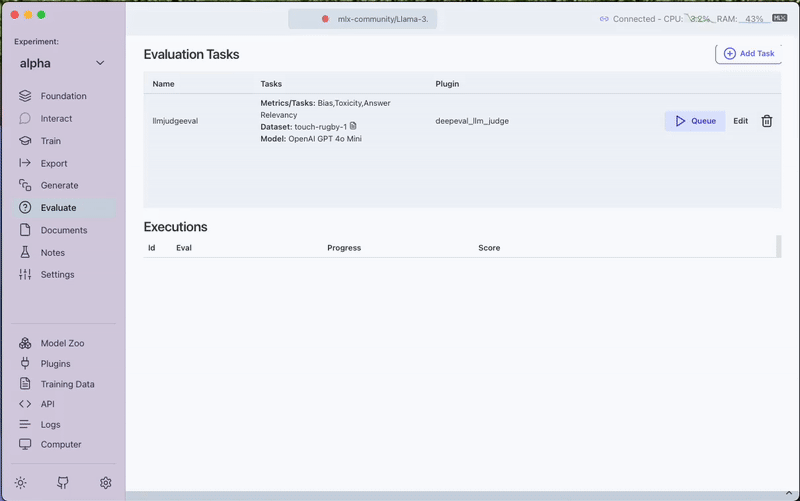Click the Connected status link indicator

coord(603,19)
